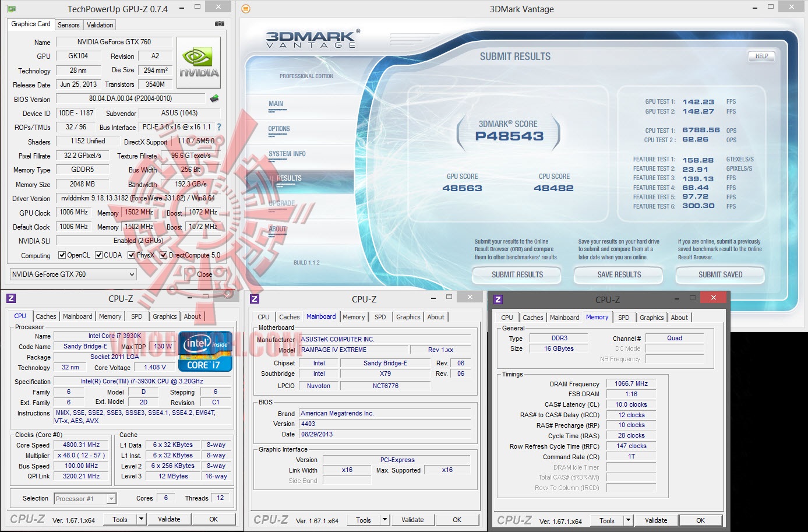Click the Z icon of the CPU-Z CPU-tab window
The height and width of the screenshot is (532, 808).
(11, 298)
